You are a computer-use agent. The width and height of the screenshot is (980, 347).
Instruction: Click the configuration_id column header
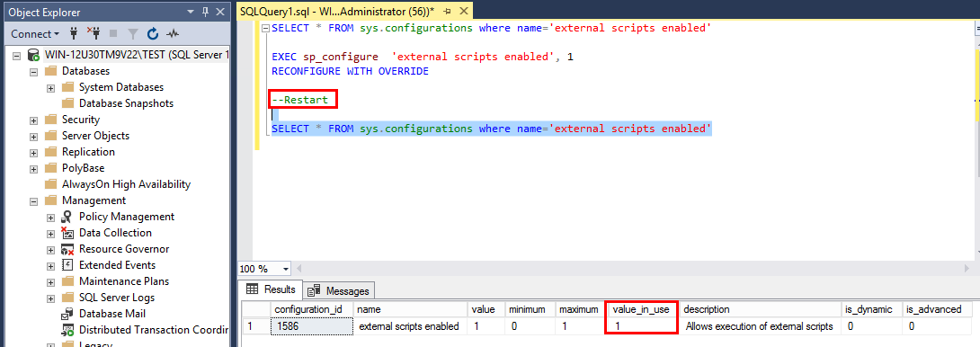click(x=311, y=309)
